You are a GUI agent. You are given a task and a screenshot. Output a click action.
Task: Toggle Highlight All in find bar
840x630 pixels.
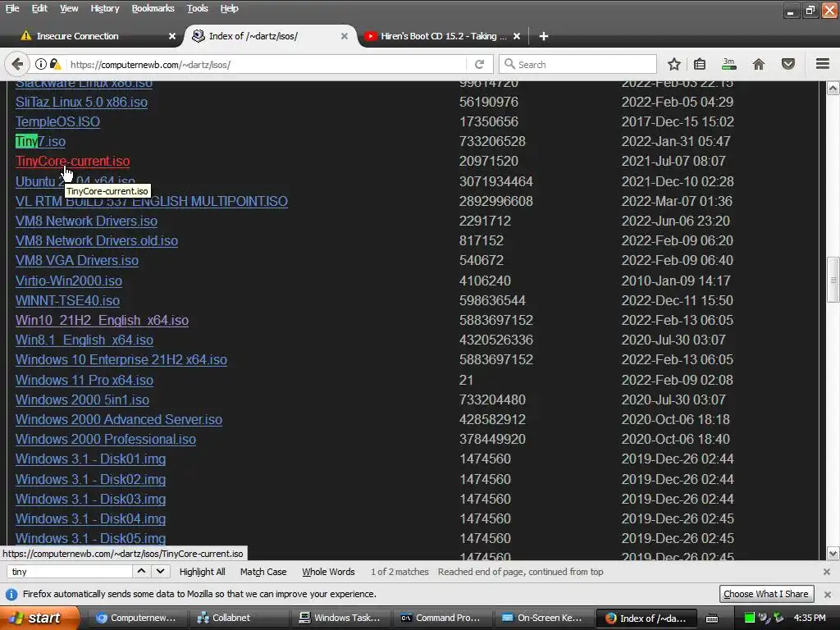(x=202, y=572)
